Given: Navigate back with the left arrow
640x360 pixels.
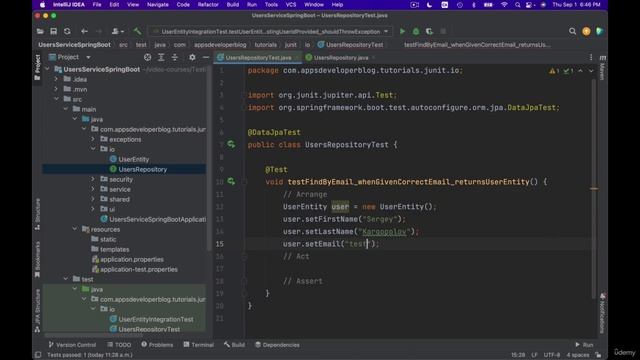Looking at the screenshot, I should (x=84, y=31).
